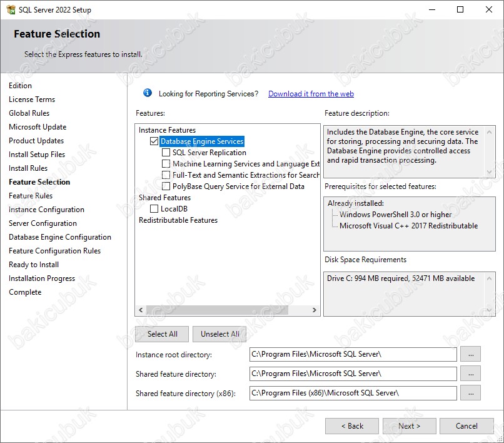Click Already installed prerequisites heading

pos(356,203)
